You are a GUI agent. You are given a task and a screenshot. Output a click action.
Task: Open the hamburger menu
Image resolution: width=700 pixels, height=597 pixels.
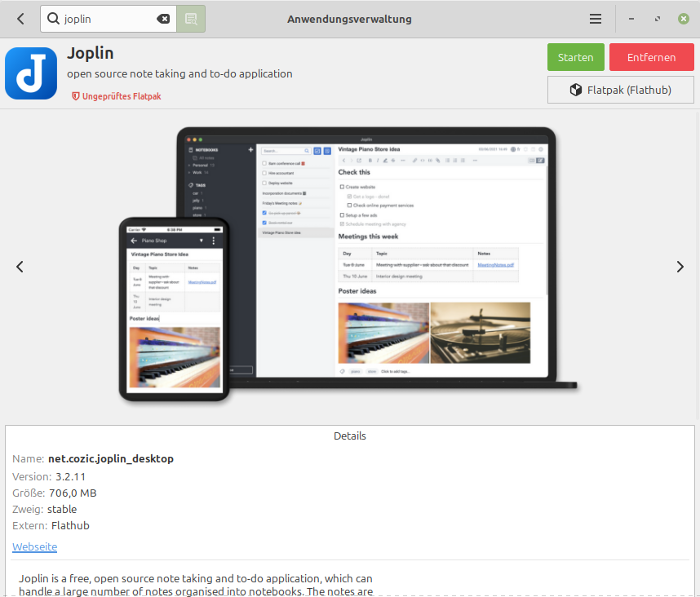click(595, 19)
